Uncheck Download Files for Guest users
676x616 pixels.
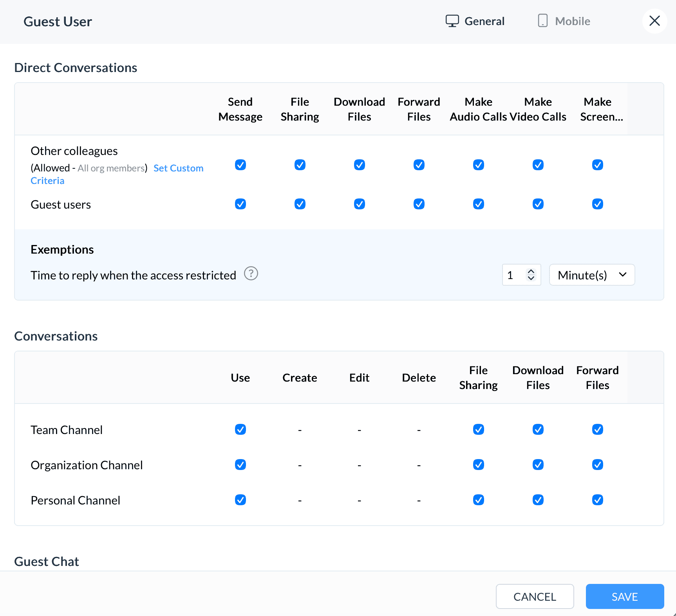click(360, 204)
